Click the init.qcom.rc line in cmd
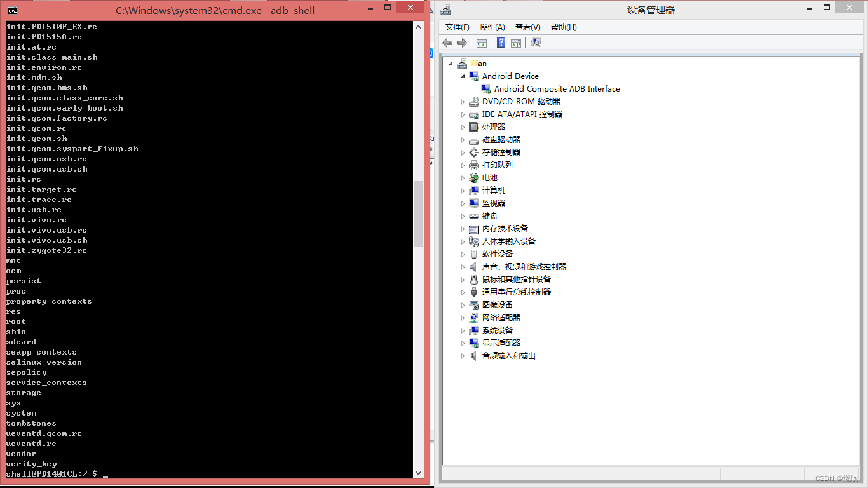 point(36,128)
